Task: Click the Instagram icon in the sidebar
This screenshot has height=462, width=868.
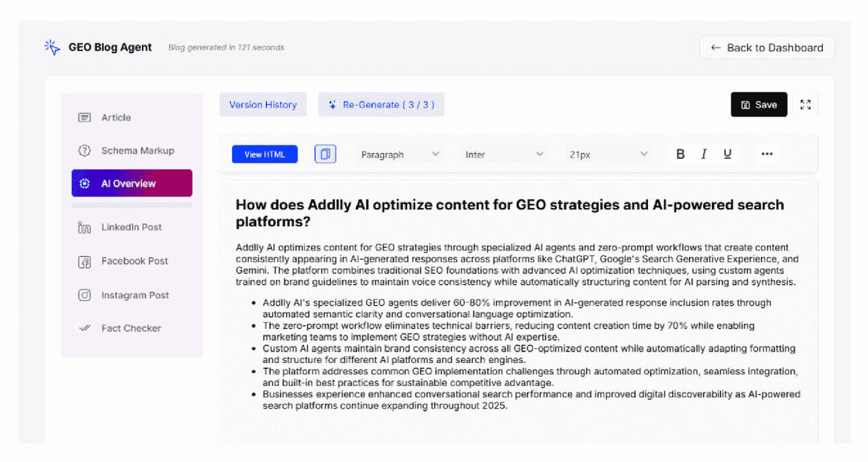Action: click(84, 295)
